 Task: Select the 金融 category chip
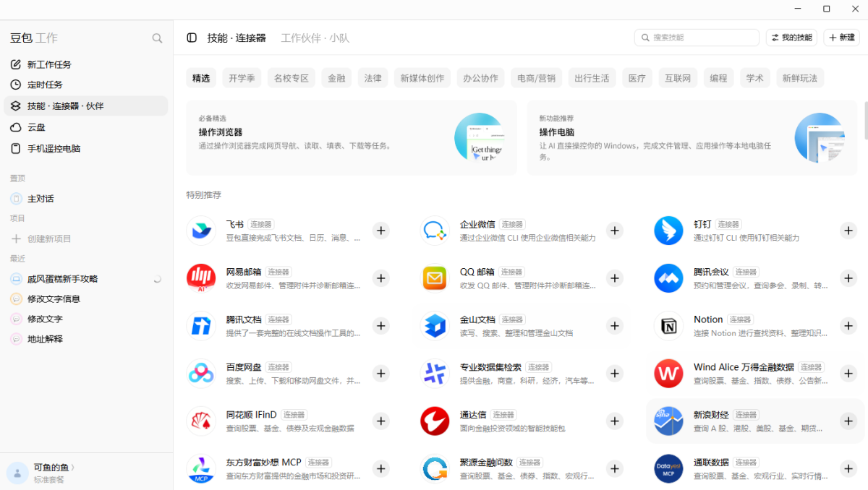coord(336,78)
